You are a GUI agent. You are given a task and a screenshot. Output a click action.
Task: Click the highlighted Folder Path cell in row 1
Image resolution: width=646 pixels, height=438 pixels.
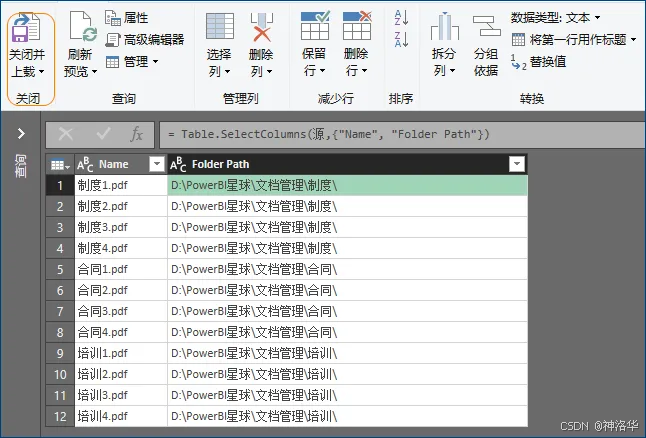click(x=347, y=185)
